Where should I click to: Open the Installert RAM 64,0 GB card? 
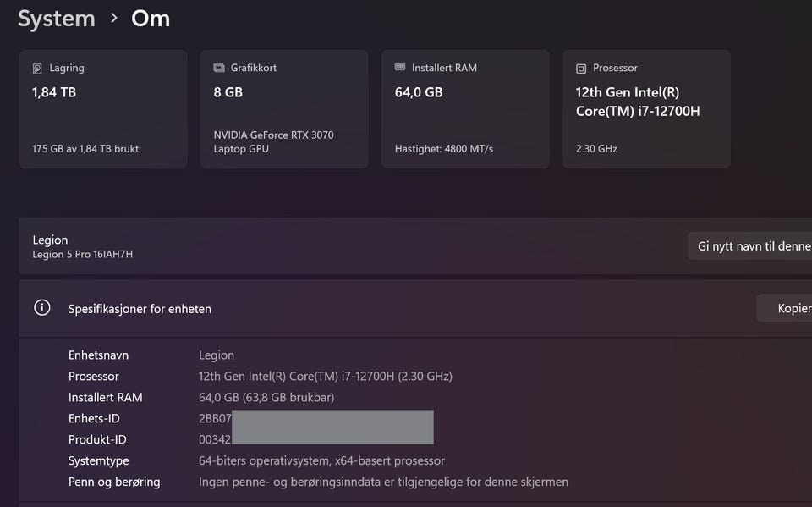465,109
